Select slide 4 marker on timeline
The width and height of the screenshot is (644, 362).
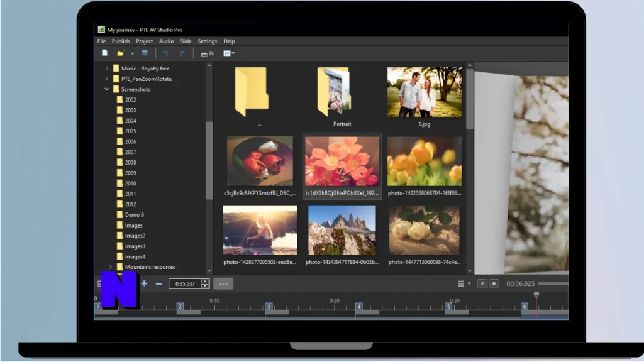point(358,306)
